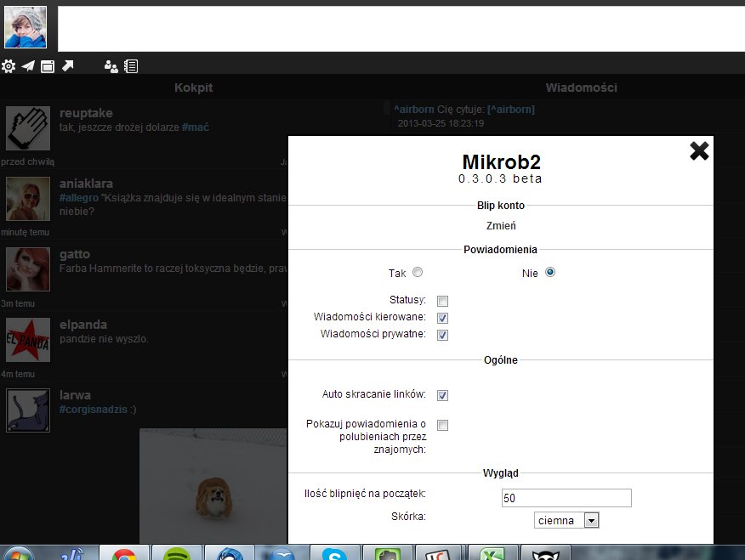
Task: Click 'minutę temu' timestamp under aniaklara
Action: pos(26,232)
